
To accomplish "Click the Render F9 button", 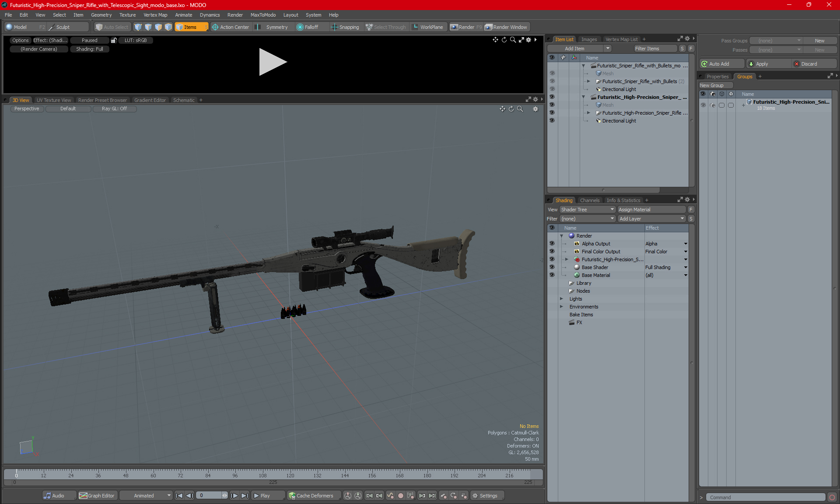I will pyautogui.click(x=466, y=27).
